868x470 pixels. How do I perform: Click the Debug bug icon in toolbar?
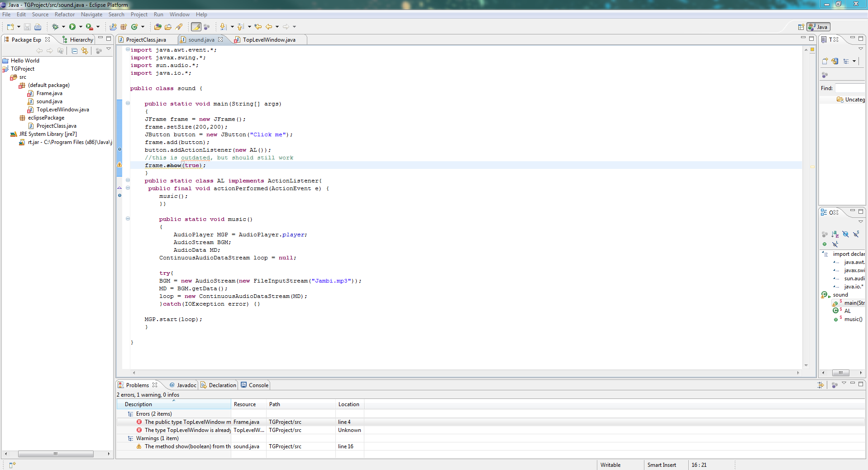point(55,27)
